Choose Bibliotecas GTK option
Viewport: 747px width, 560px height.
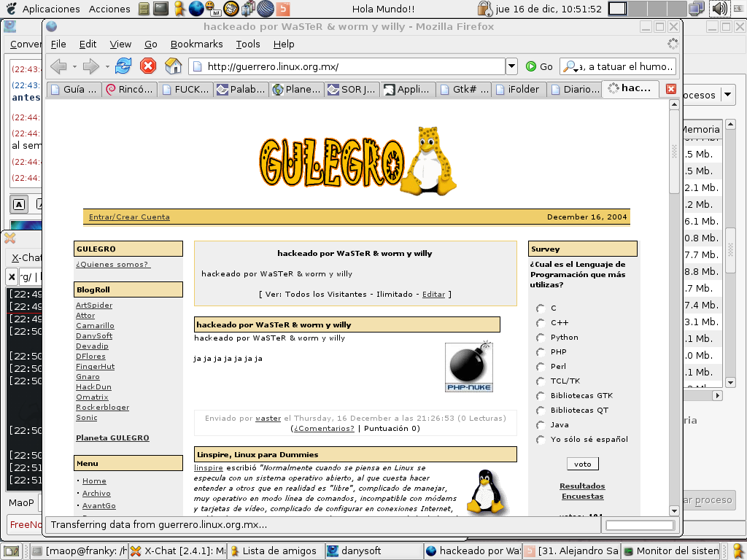pyautogui.click(x=541, y=396)
